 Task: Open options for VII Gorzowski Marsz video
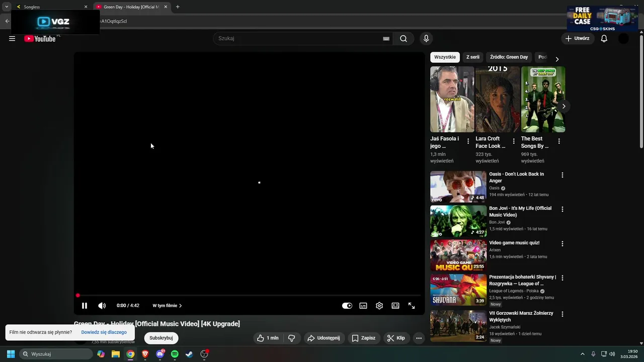562,314
